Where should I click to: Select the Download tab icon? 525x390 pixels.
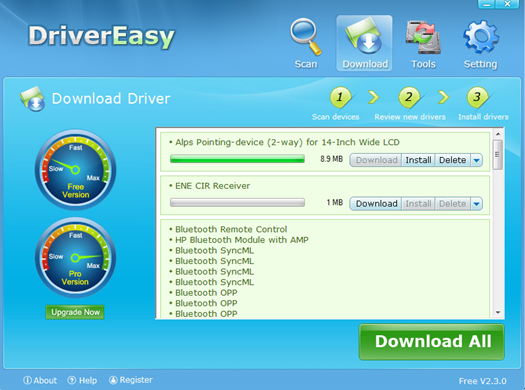pyautogui.click(x=364, y=36)
